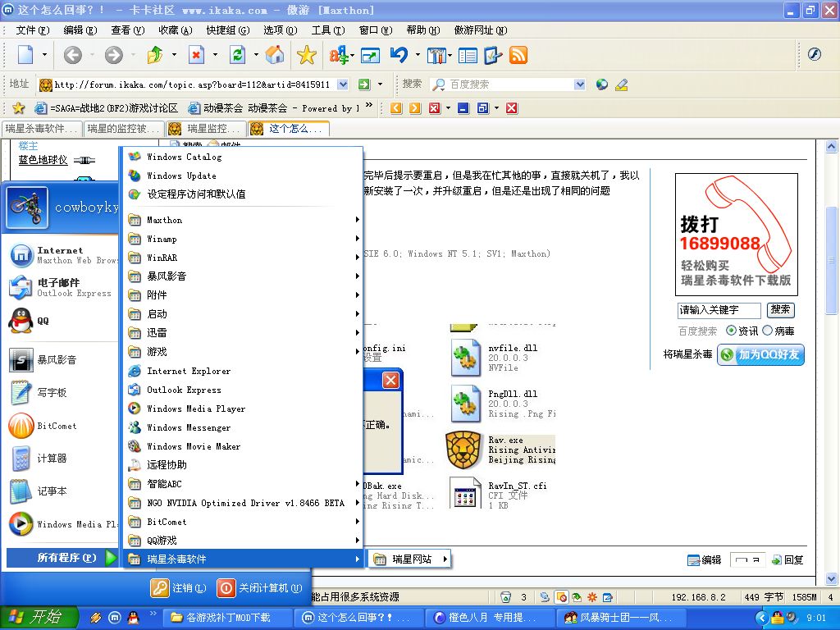Click the Windows 开始 start button
840x630 pixels.
coord(39,618)
